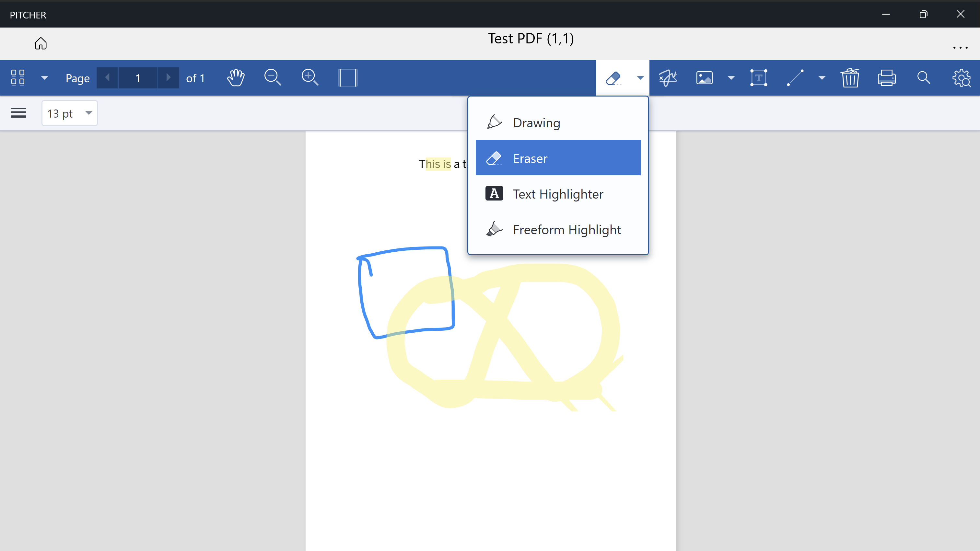Click the zoom out magnifier
Screen dimensions: 980x551
tap(273, 78)
